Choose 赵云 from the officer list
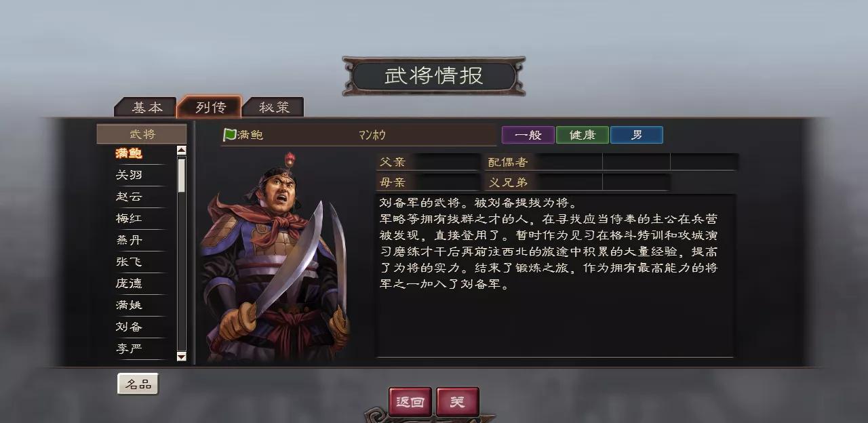Screen dimensions: 868x423 (x=129, y=197)
